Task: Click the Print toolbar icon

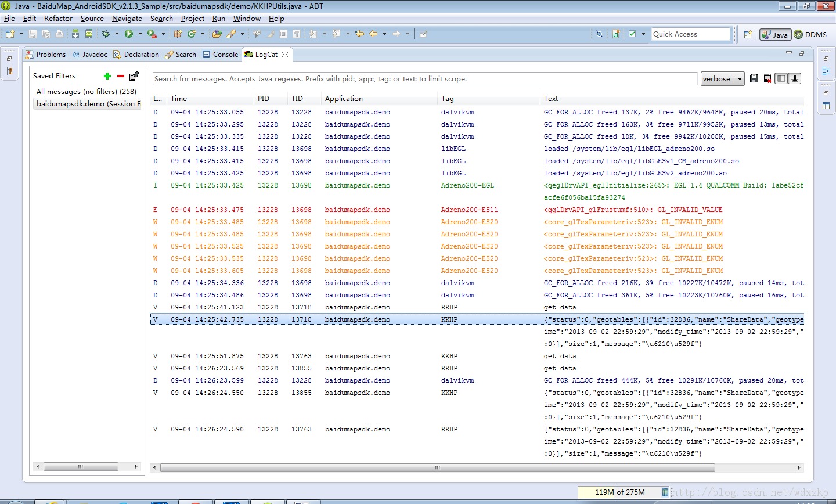Action: point(59,34)
